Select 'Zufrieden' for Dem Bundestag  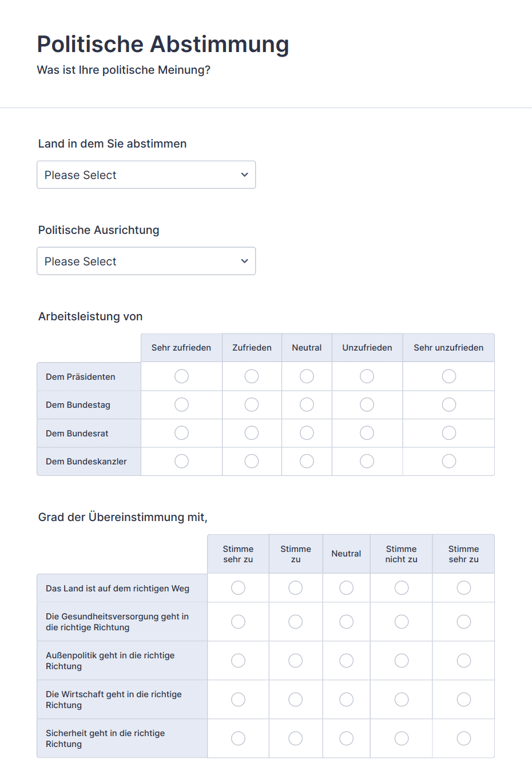pyautogui.click(x=252, y=405)
